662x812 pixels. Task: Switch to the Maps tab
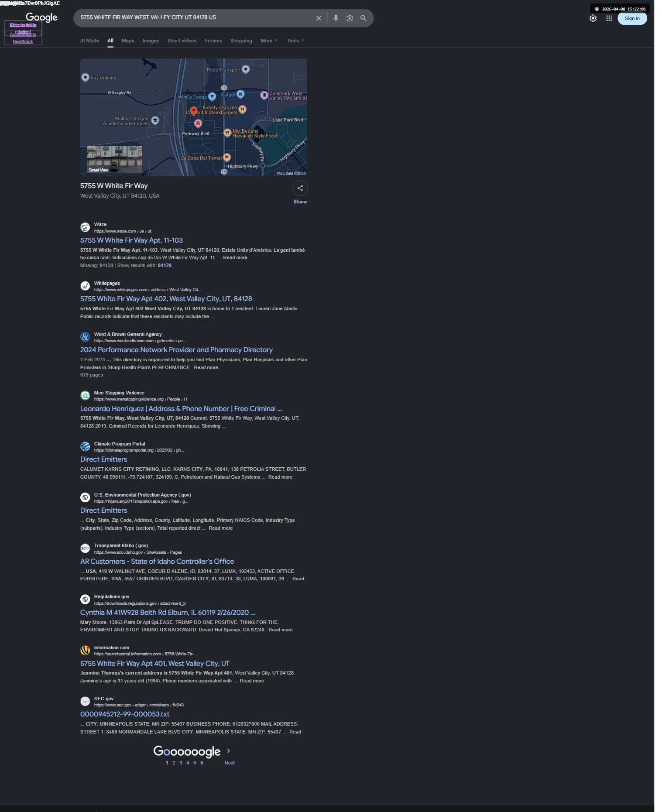128,41
